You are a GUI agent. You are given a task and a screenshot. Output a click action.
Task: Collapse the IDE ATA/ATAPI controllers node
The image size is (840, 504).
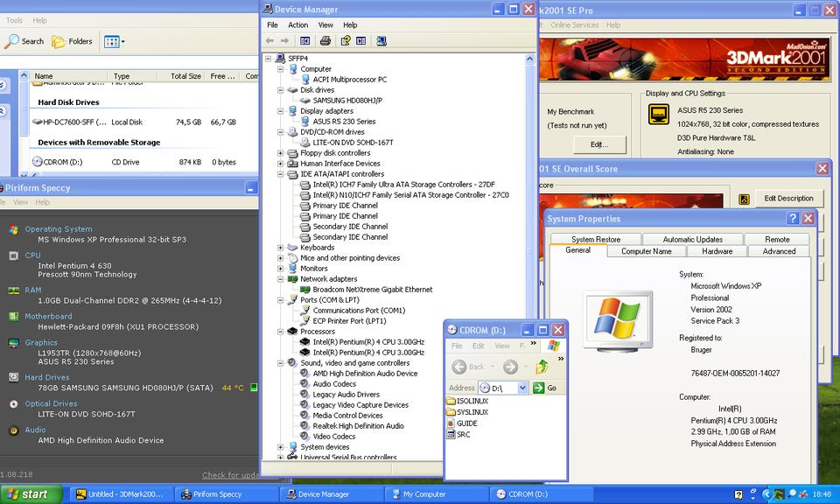(x=280, y=174)
